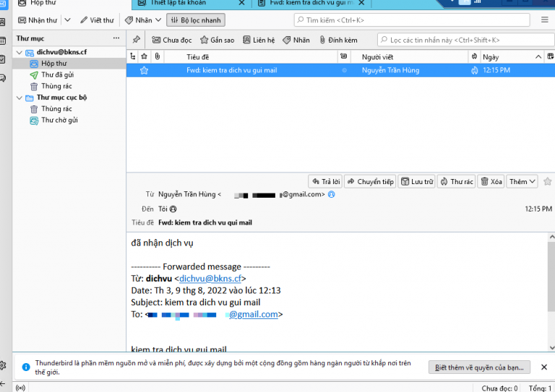Click the Tìm kiếm search field

coord(412,20)
